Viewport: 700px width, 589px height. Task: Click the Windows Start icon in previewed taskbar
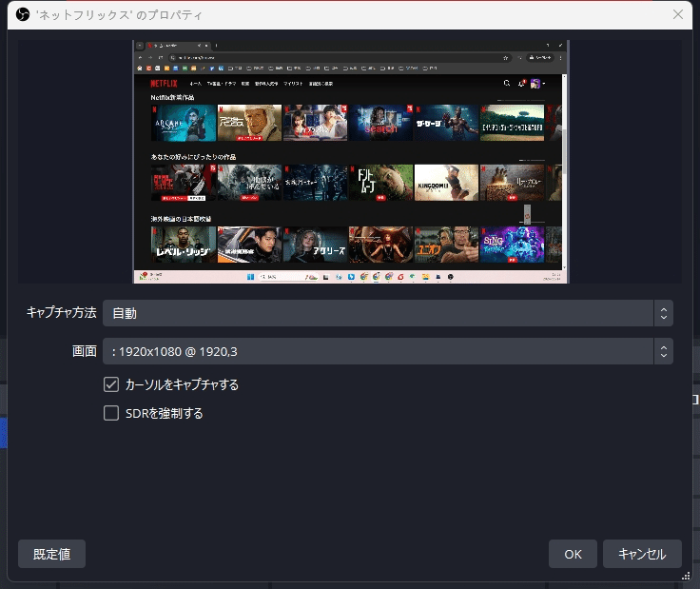250,277
